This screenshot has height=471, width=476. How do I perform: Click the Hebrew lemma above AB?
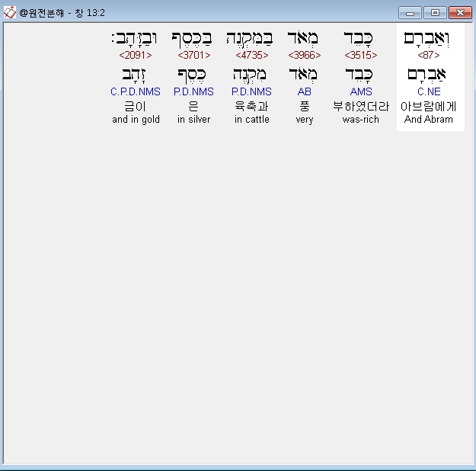303,75
